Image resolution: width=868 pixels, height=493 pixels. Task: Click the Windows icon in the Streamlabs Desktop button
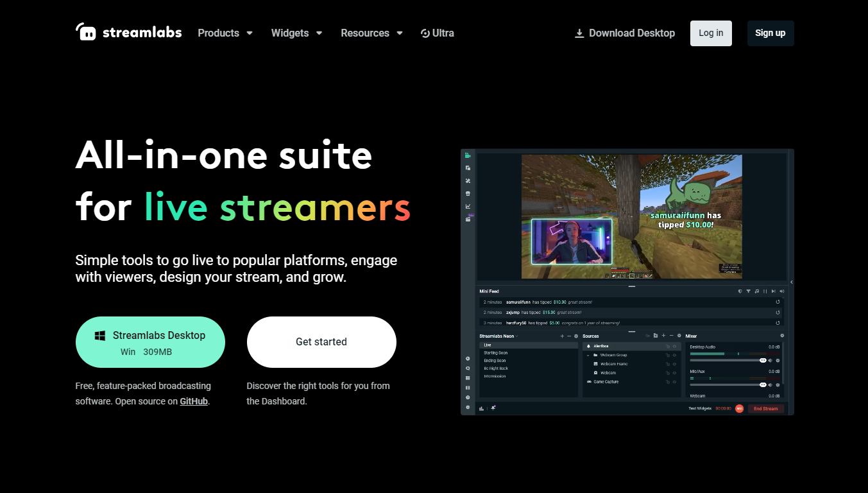pos(100,336)
